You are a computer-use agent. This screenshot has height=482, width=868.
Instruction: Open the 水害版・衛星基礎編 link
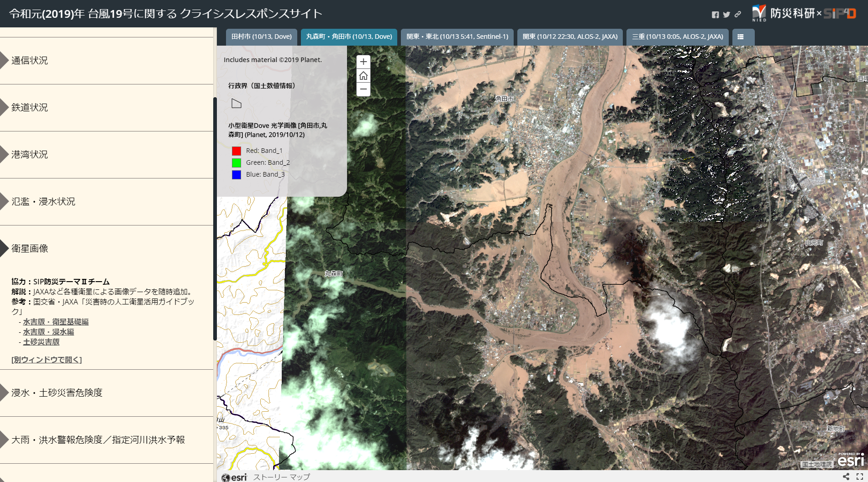pos(56,322)
